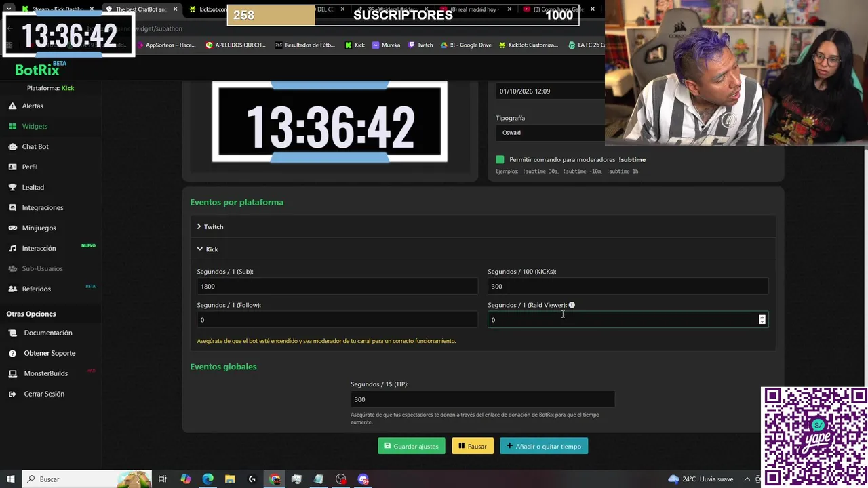Image resolution: width=868 pixels, height=488 pixels.
Task: Show hidden system tray icons chevron
Action: coord(747,479)
